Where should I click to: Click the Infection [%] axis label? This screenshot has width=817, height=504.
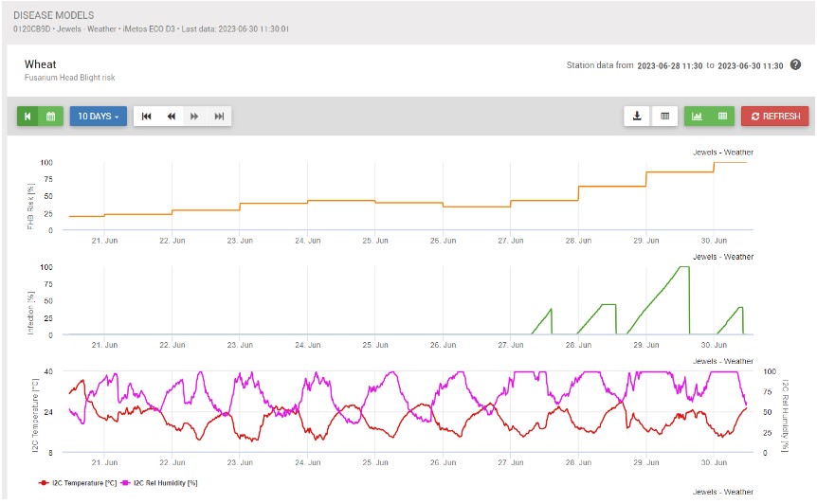click(30, 313)
